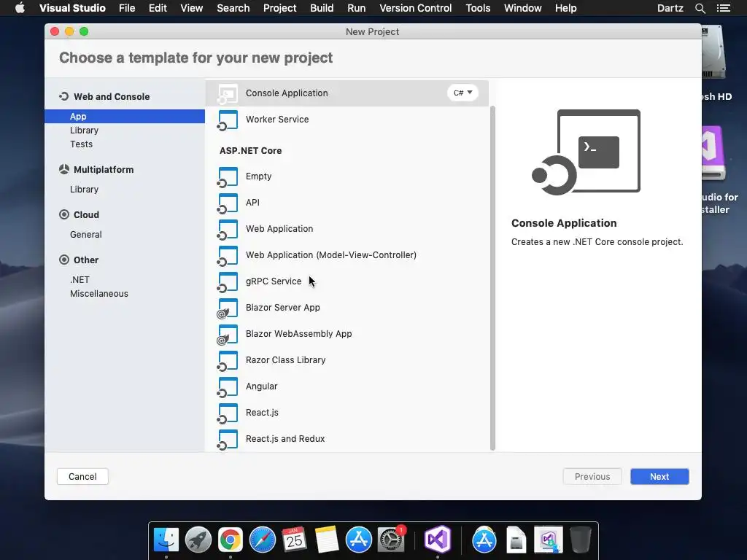Screen dimensions: 747x560
Task: Open Spotlight search in menu bar
Action: point(700,8)
